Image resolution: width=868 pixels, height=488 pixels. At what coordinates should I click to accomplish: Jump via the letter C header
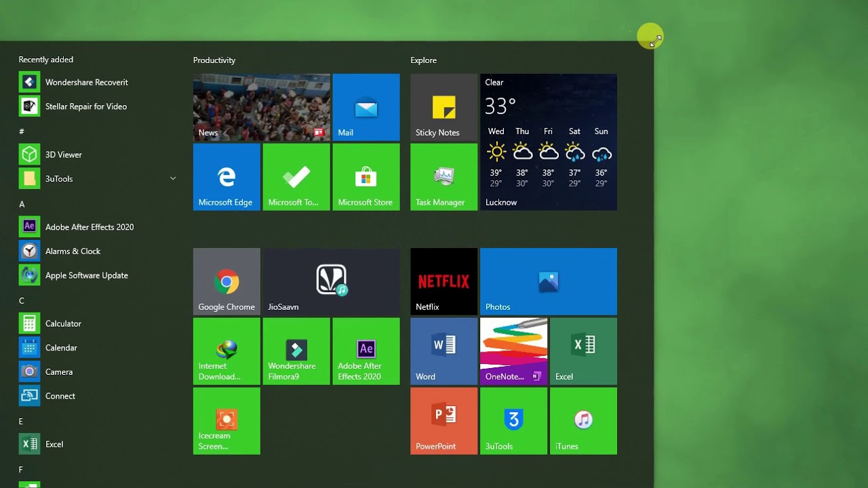tap(22, 300)
